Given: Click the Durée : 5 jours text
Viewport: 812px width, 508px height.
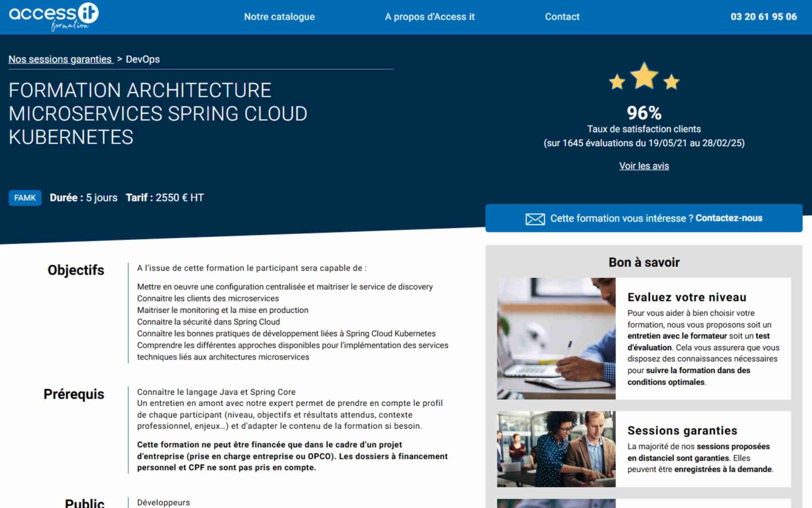Looking at the screenshot, I should [84, 198].
